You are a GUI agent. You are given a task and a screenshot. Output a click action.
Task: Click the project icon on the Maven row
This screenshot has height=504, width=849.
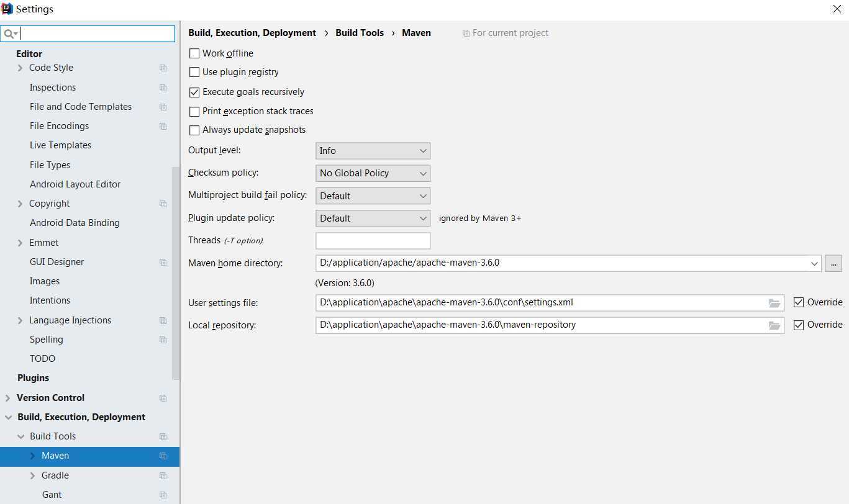tap(163, 456)
